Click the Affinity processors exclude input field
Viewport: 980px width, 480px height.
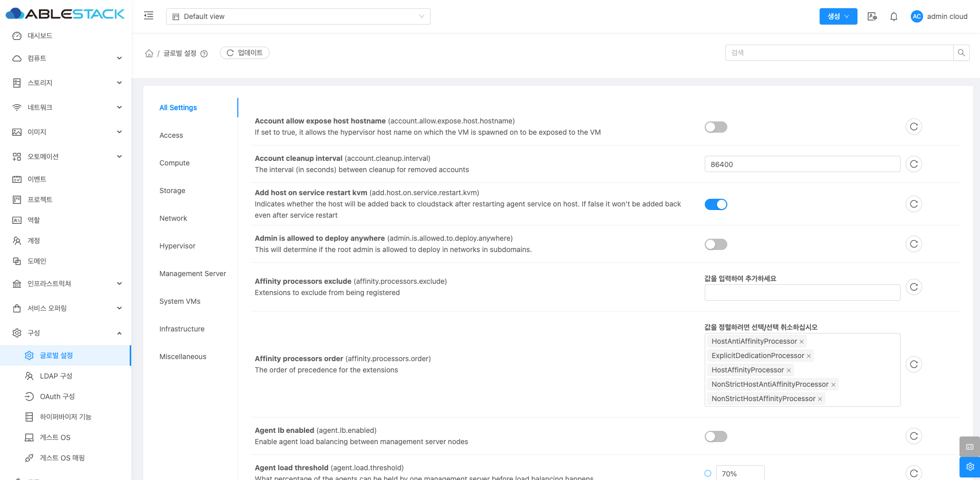(x=802, y=293)
